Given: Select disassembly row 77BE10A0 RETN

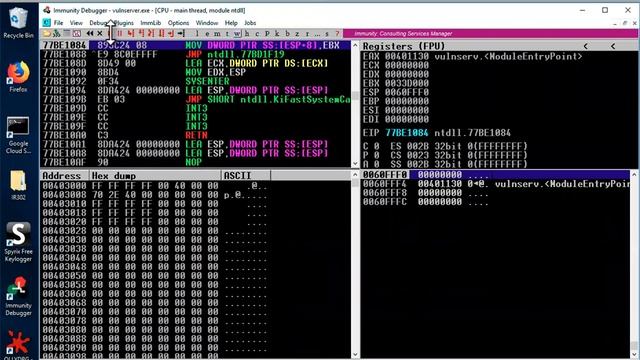Looking at the screenshot, I should coord(195,135).
